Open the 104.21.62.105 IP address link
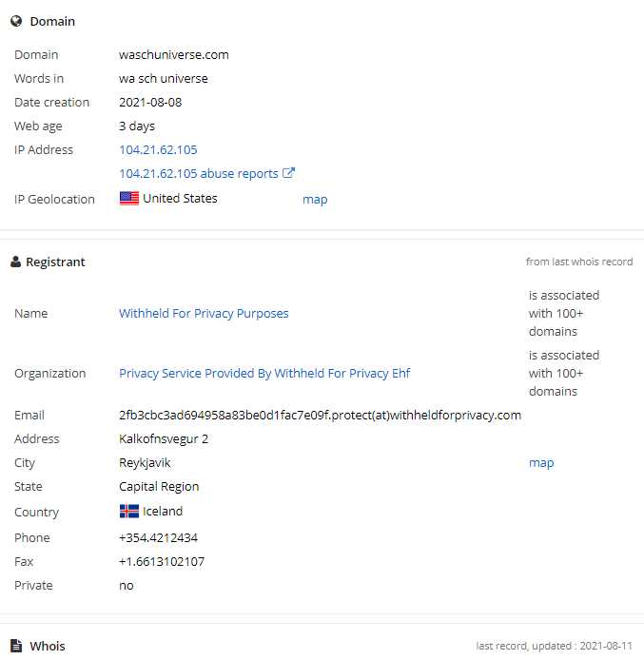The width and height of the screenshot is (644, 660). click(x=158, y=150)
